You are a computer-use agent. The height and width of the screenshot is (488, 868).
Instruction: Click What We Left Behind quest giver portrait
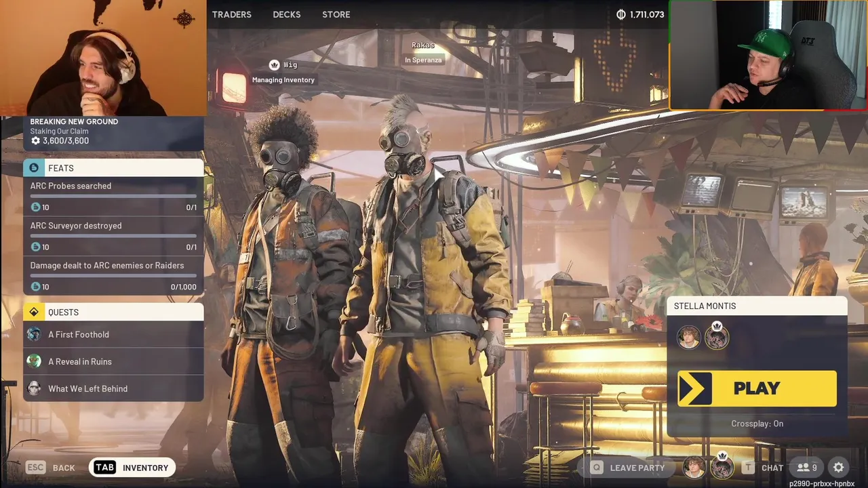(x=34, y=388)
